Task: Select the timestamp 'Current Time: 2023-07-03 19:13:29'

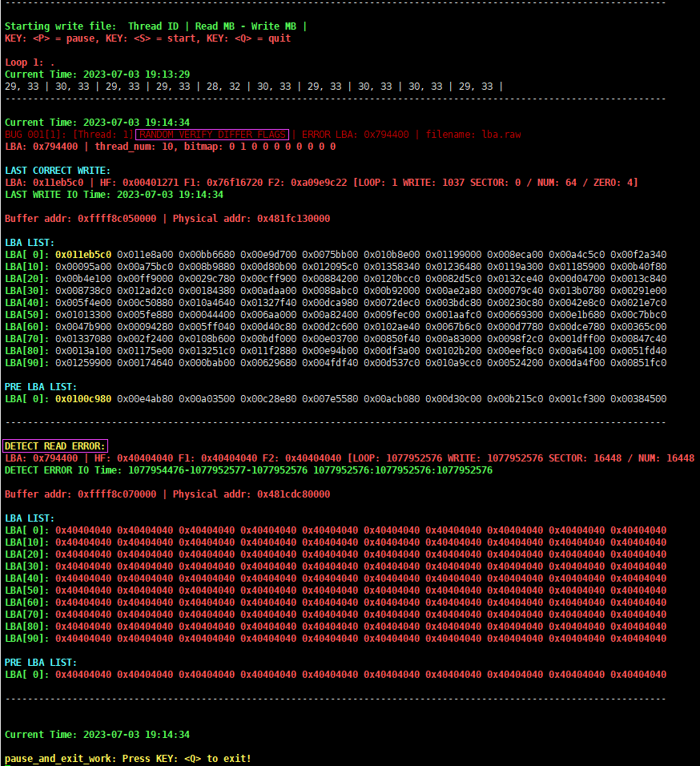Action: (x=97, y=75)
